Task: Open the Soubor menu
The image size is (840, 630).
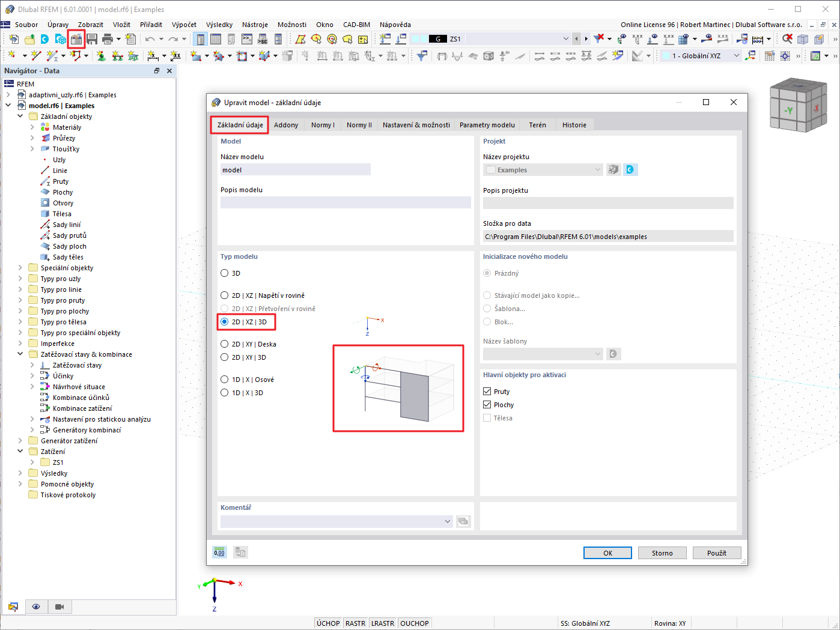Action: [x=26, y=25]
